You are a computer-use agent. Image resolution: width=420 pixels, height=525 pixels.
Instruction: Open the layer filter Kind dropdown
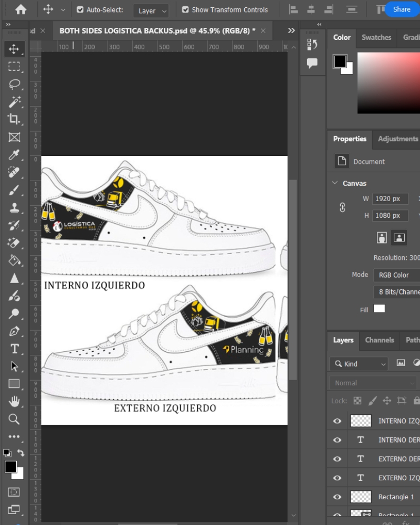click(359, 364)
